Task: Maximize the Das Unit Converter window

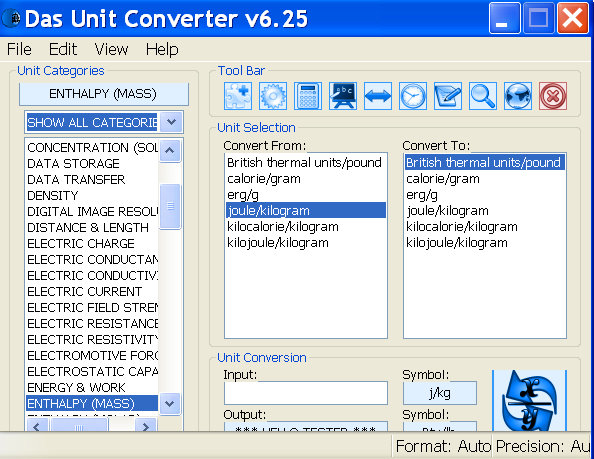Action: click(539, 18)
